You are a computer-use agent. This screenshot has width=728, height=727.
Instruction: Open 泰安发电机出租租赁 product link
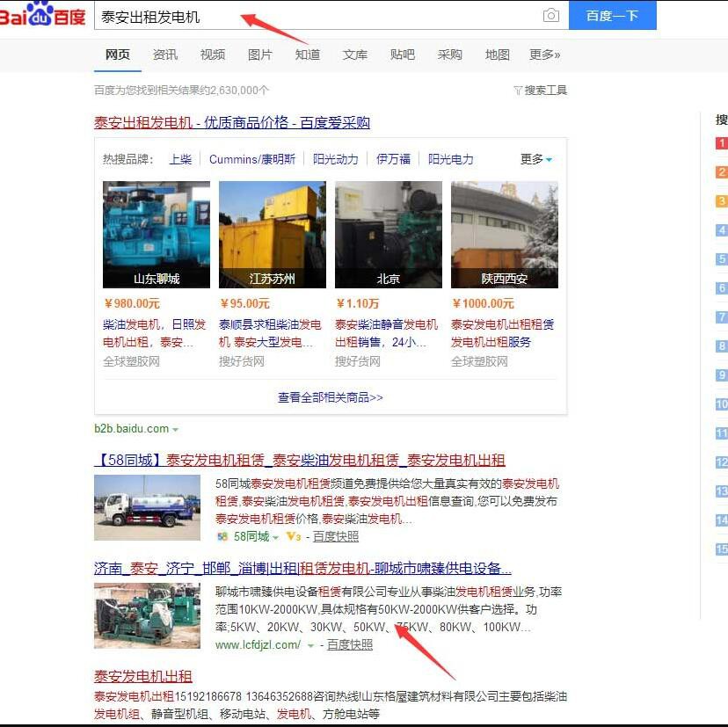coord(502,333)
